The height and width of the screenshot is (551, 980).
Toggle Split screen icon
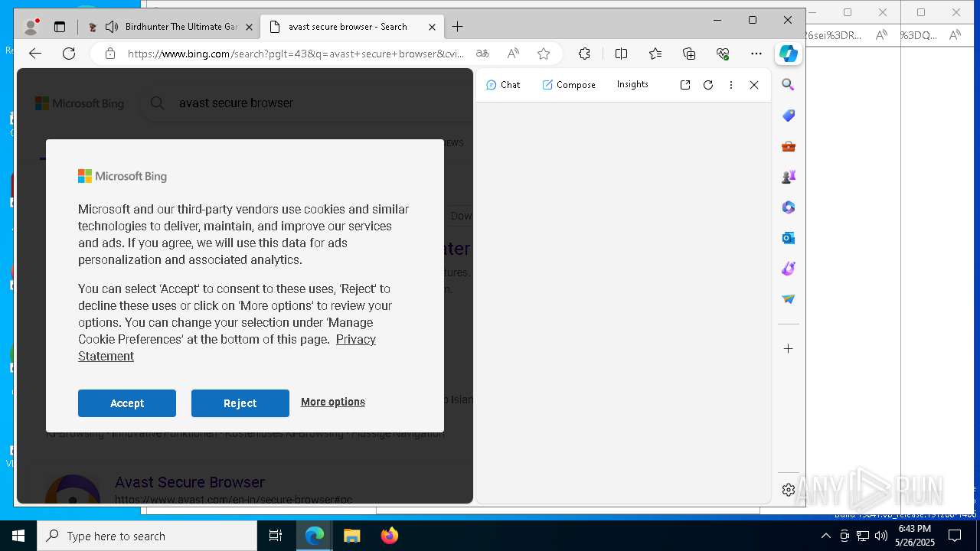click(621, 54)
